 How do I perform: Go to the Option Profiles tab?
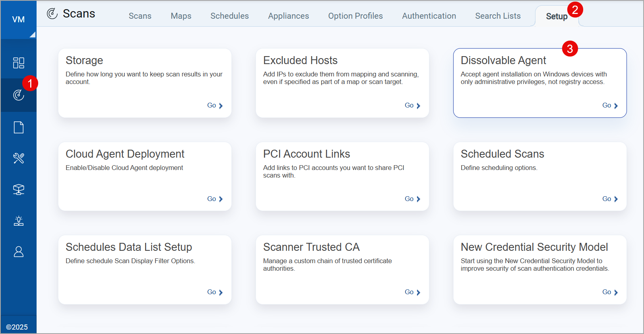coord(355,16)
